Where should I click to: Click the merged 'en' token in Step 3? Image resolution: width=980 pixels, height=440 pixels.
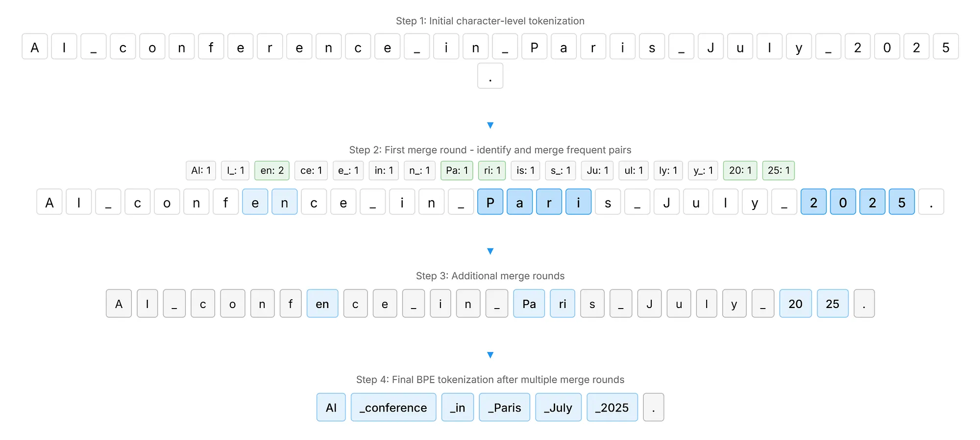(322, 304)
